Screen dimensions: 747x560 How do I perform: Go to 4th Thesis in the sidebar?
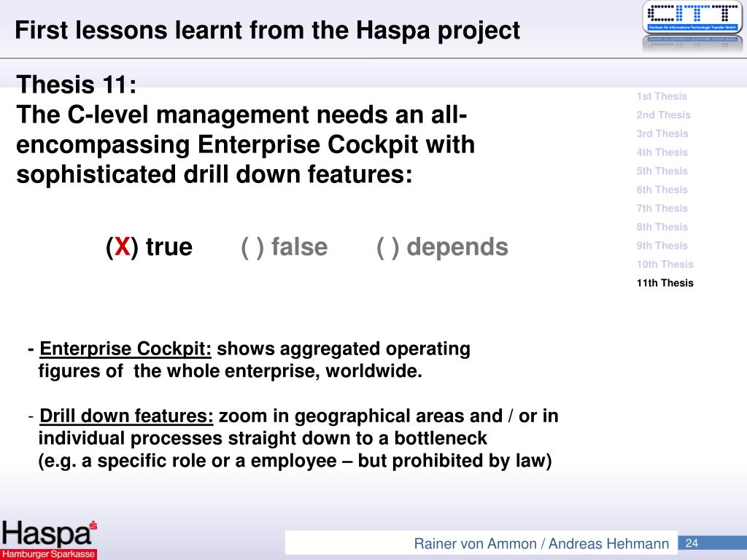coord(662,152)
